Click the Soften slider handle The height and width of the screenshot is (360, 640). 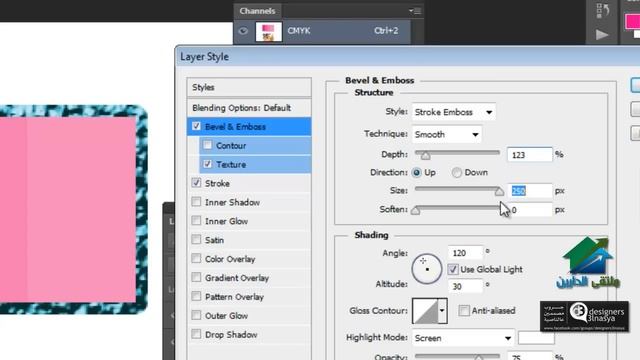(415, 210)
